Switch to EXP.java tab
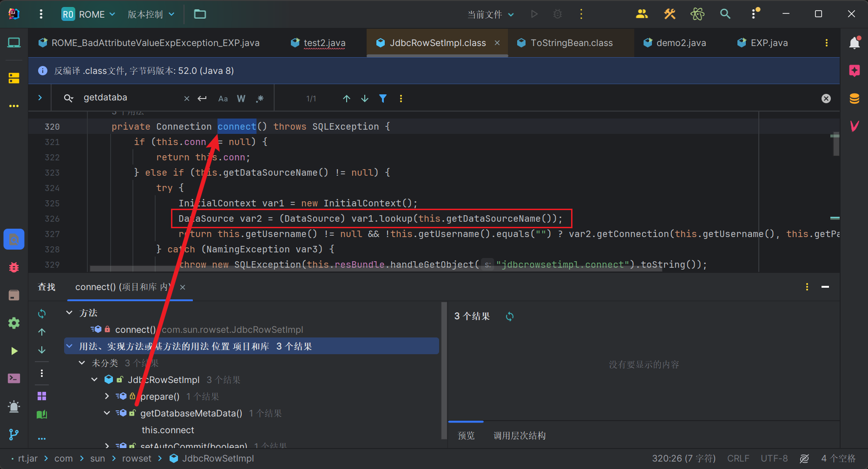This screenshot has width=868, height=469. point(763,43)
